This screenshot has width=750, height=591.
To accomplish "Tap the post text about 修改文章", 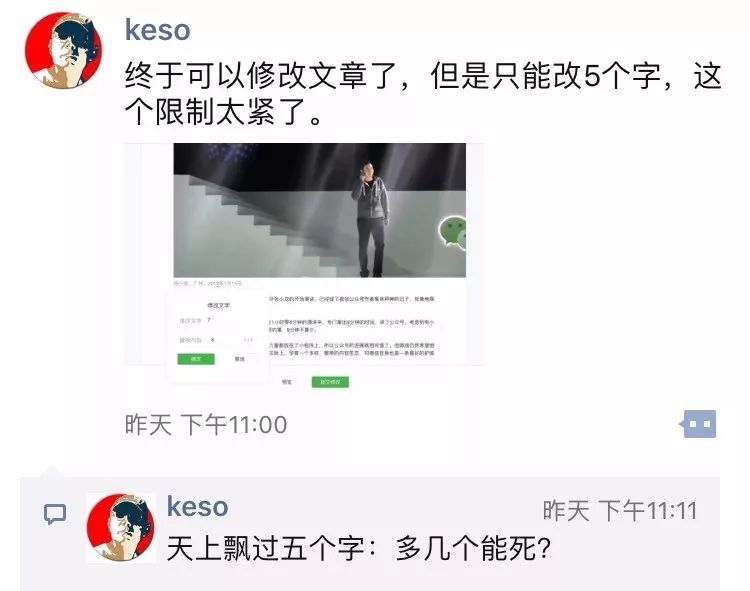I will (423, 93).
